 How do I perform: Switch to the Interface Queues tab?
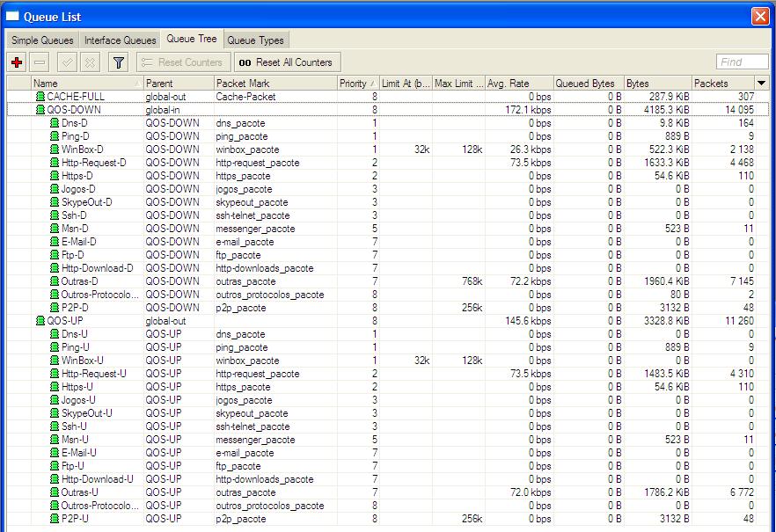tap(120, 40)
